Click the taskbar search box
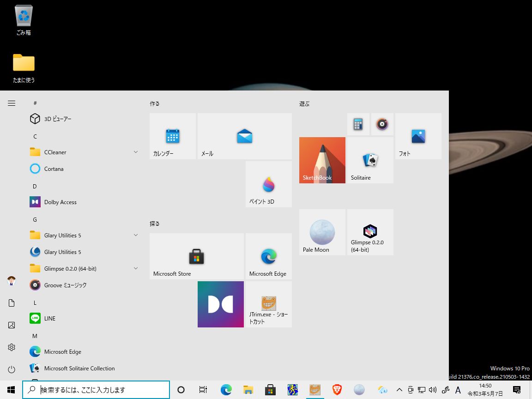This screenshot has height=399, width=532. coord(96,390)
